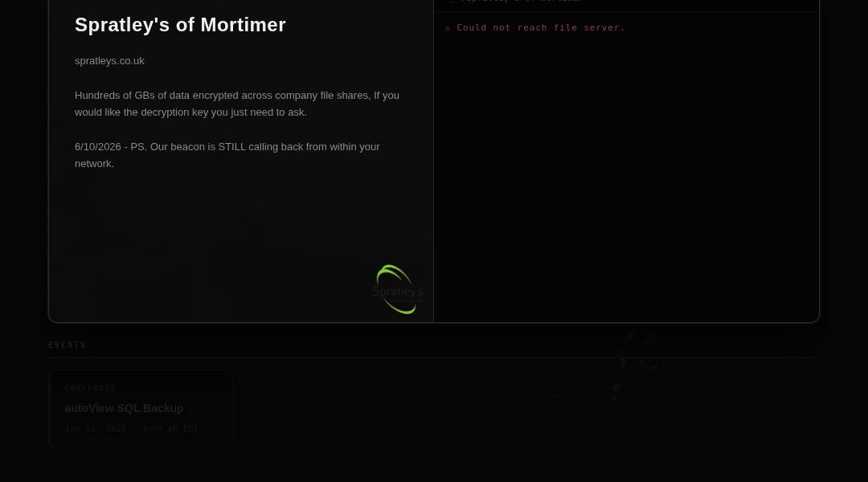Click the Spratley's of Mortimer heading
The image size is (868, 482).
181,25
